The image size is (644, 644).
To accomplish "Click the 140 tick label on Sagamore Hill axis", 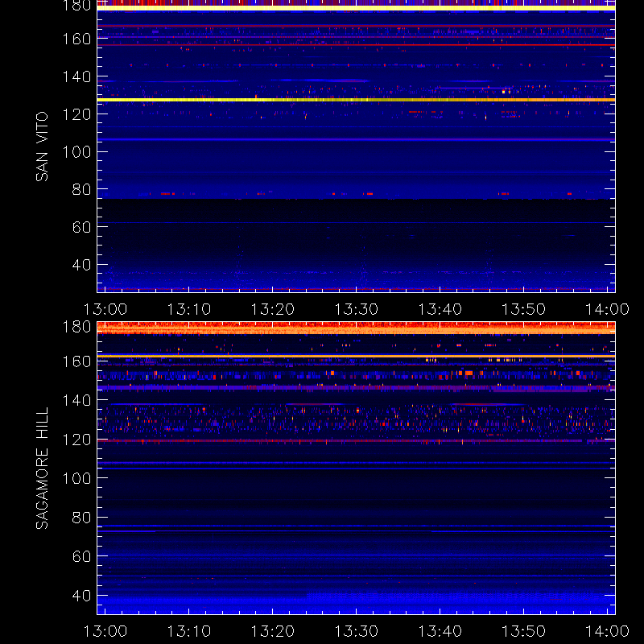I will [76, 400].
